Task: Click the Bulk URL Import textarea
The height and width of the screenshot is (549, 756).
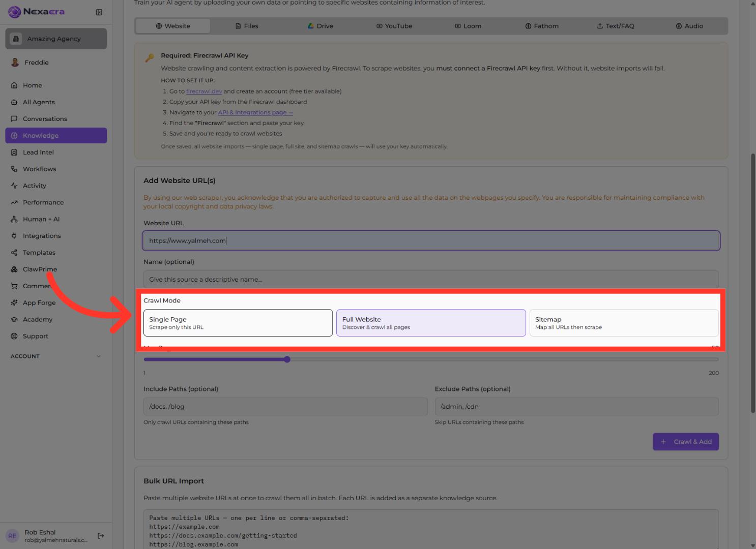Action: [x=431, y=529]
